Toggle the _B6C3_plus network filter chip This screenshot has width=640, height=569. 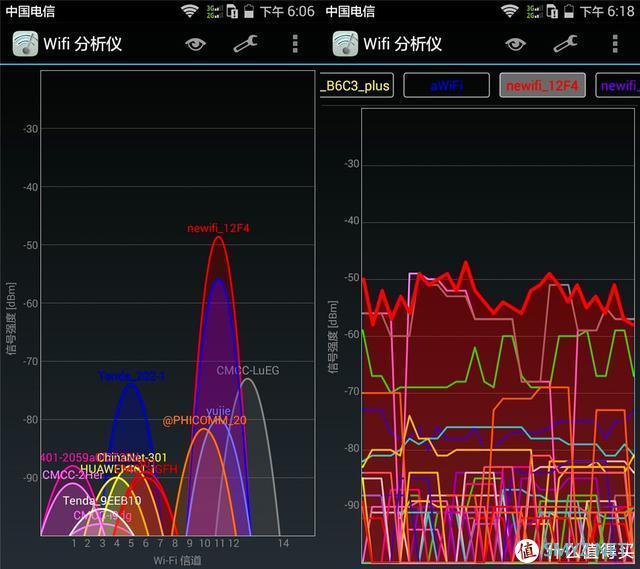[x=357, y=85]
